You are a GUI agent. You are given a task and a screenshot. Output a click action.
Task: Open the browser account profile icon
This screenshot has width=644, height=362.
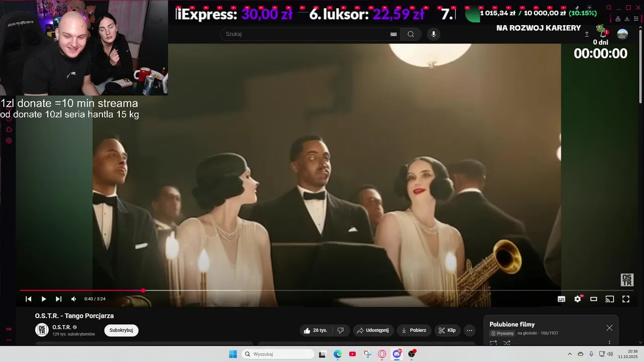(x=618, y=19)
